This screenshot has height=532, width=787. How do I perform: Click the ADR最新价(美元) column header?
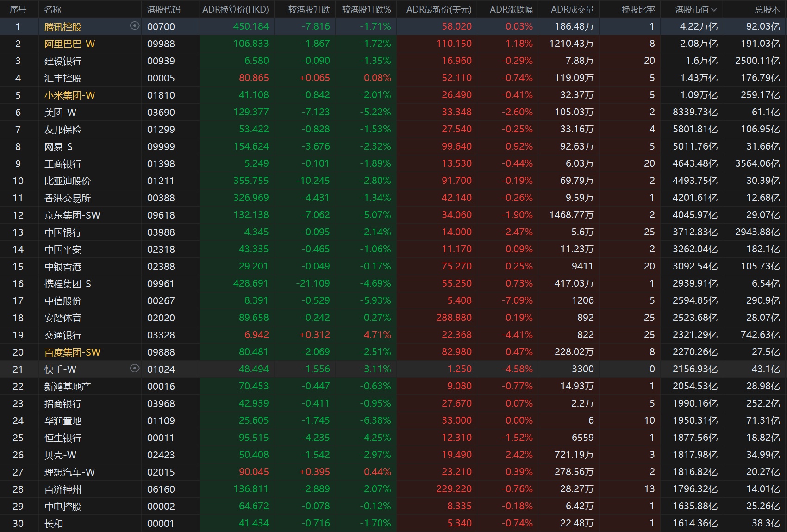[x=438, y=10]
